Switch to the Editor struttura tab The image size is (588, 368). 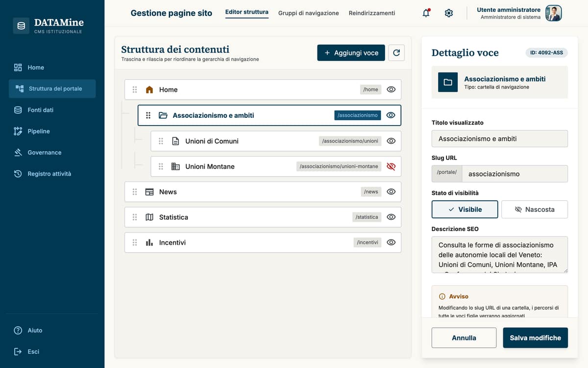[x=247, y=12]
